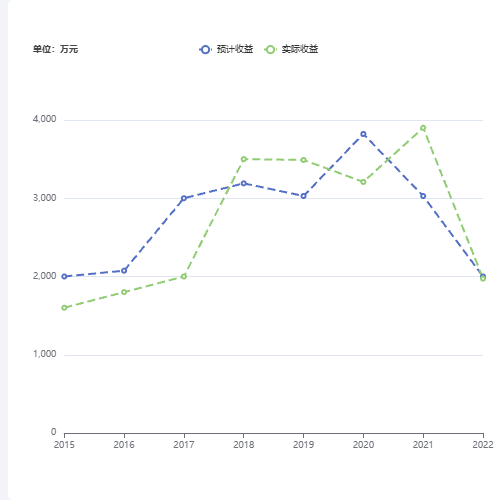Viewport: 500px width, 500px height.
Task: Select the blue 2017 data point
Action: click(184, 198)
